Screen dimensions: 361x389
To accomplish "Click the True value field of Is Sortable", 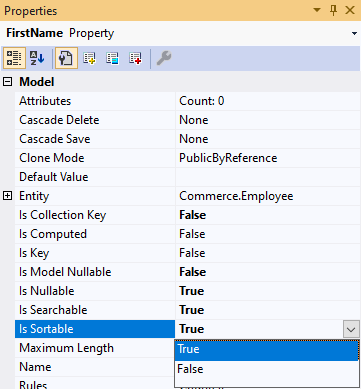I will 259,329.
